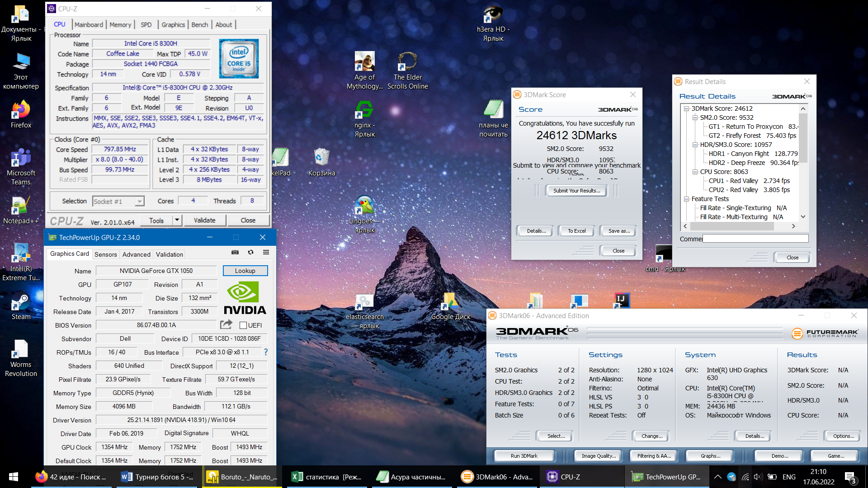
Task: Open The Elder Scrolls Online icon
Action: click(407, 71)
